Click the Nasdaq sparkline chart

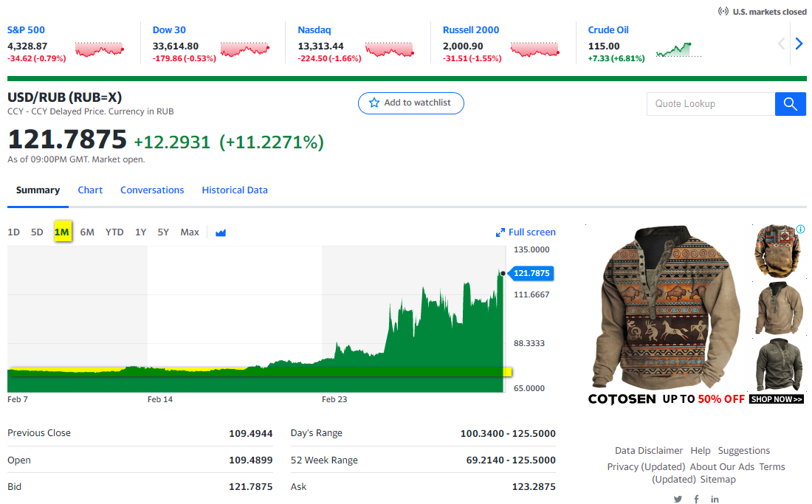390,49
